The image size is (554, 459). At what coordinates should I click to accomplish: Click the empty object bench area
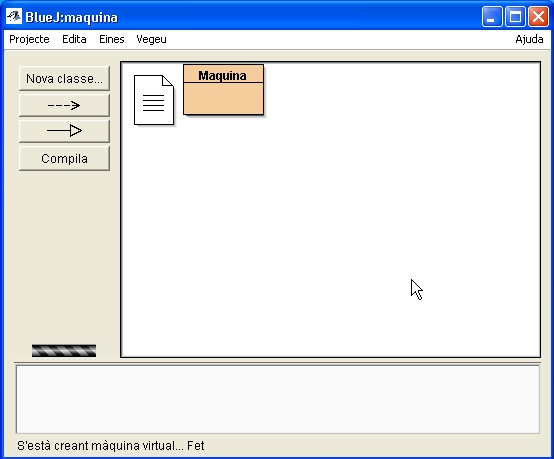(278, 399)
